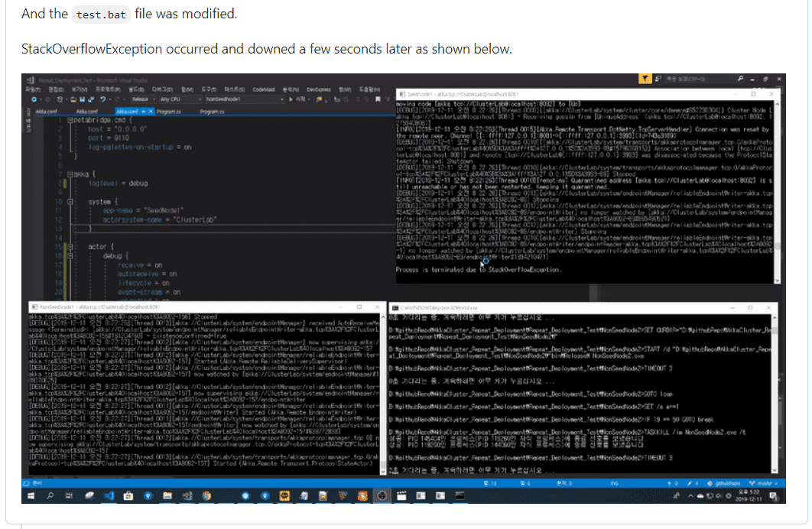The image size is (812, 529).
Task: Click the KakaoTalk yellow taskbar icon
Action: pyautogui.click(x=284, y=496)
